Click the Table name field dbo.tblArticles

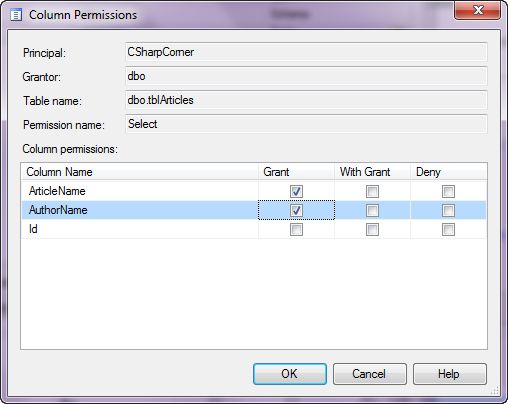tap(306, 100)
